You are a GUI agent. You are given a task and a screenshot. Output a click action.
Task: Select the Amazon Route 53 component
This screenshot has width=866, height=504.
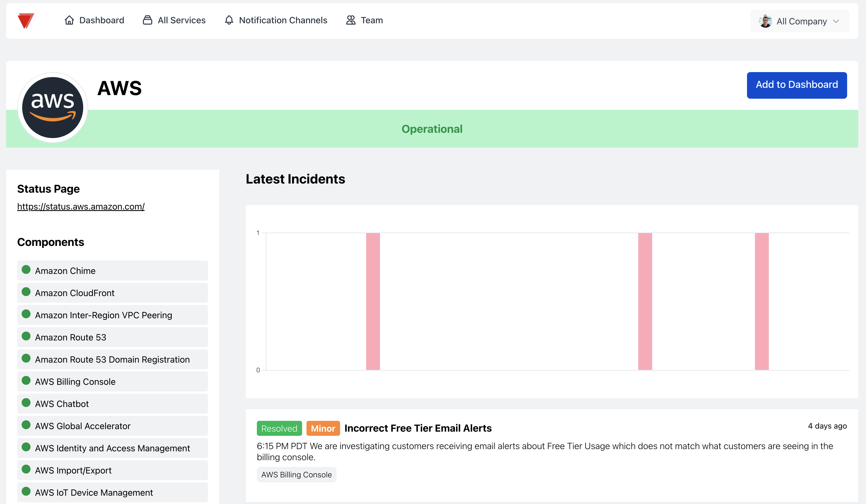[112, 337]
